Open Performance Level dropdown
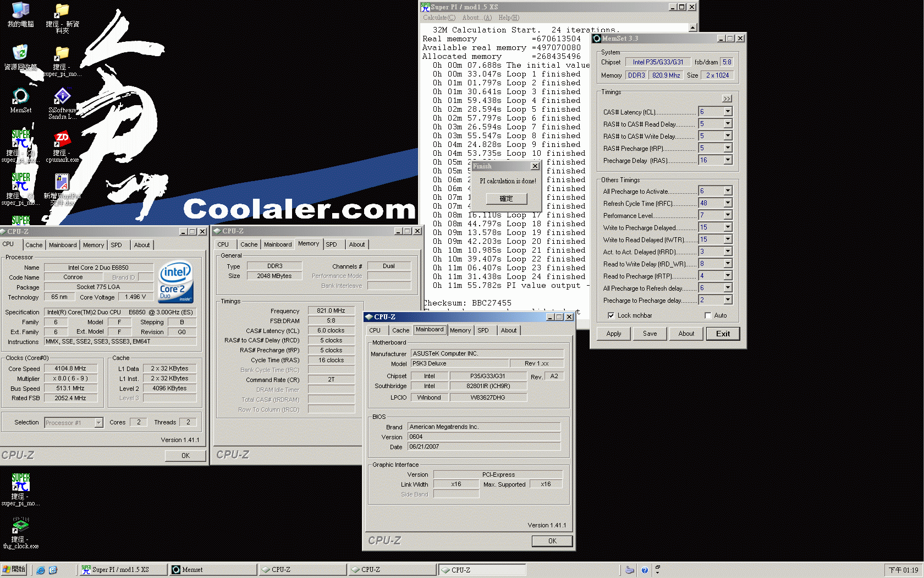 pyautogui.click(x=728, y=215)
